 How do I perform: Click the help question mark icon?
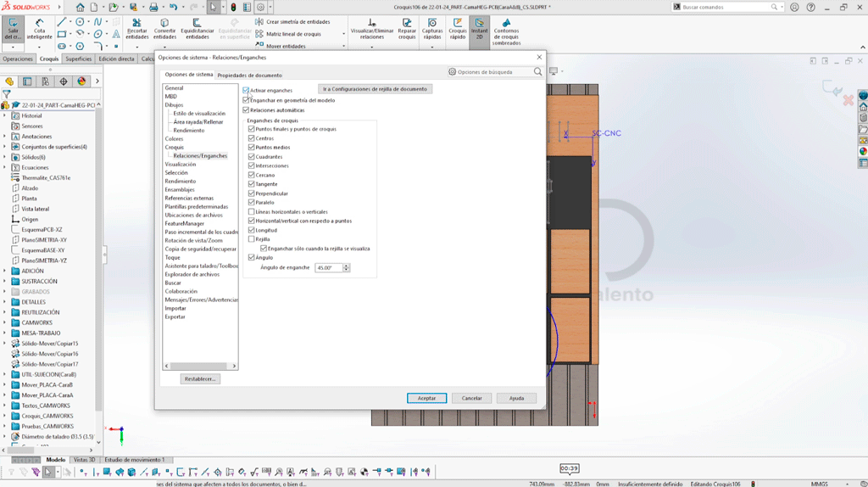(810, 7)
